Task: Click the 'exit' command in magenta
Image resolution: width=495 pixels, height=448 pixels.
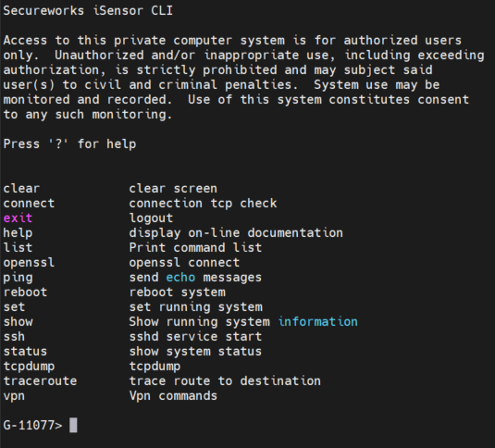Action: click(18, 218)
